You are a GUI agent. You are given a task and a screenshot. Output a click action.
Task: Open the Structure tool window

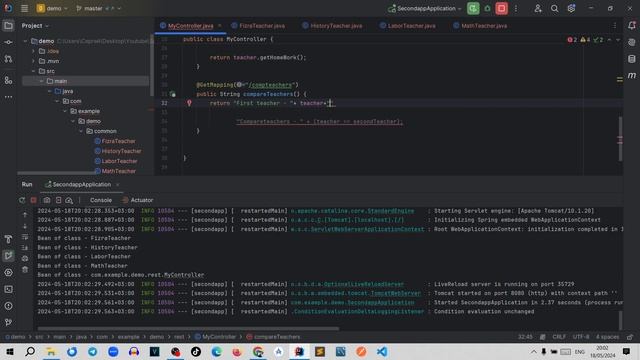8,80
